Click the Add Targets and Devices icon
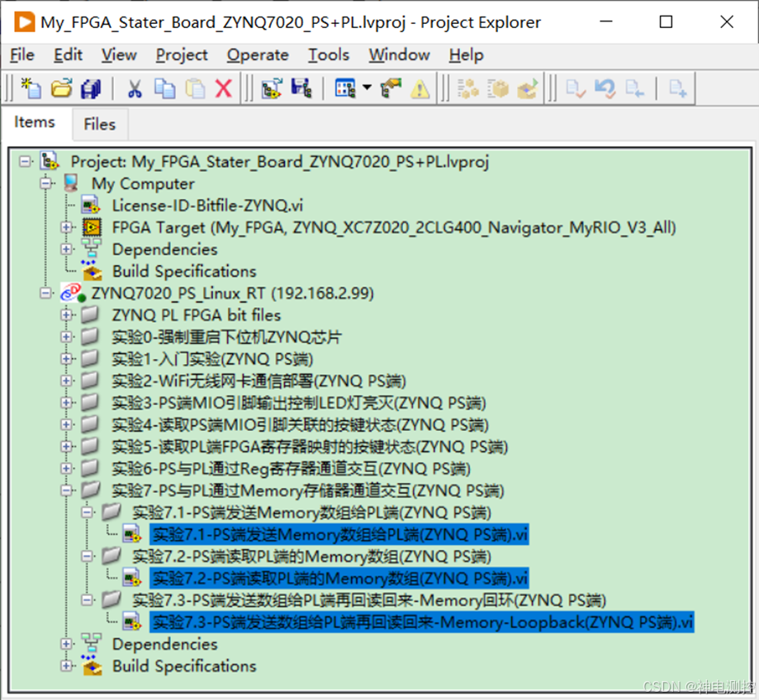759x700 pixels. point(272,88)
